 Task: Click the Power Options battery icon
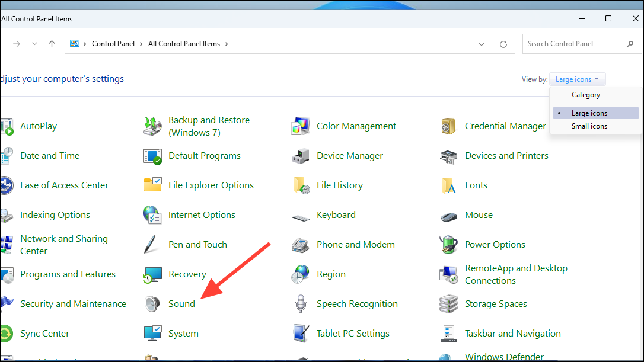pyautogui.click(x=448, y=245)
